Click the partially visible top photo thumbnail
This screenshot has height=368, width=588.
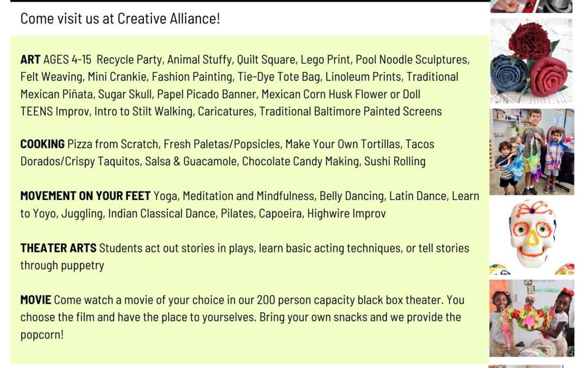531,6
